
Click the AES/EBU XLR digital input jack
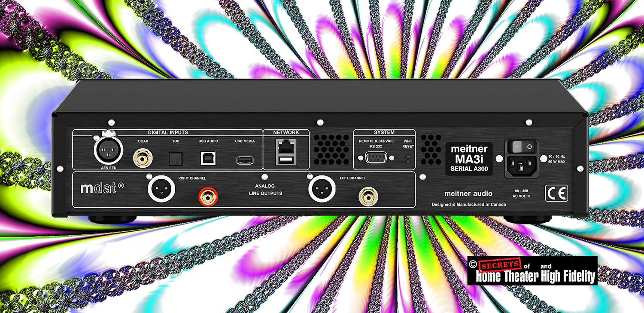pos(109,149)
